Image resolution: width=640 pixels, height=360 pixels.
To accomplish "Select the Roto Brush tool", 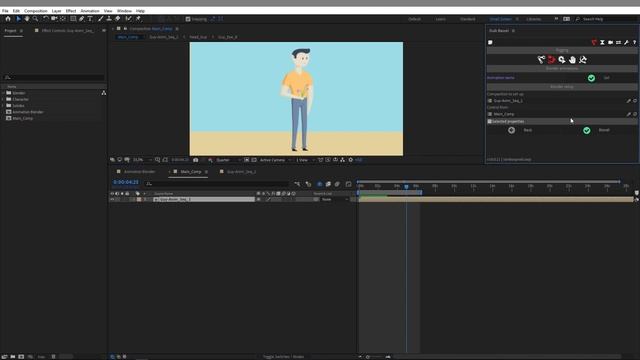I will pos(129,19).
